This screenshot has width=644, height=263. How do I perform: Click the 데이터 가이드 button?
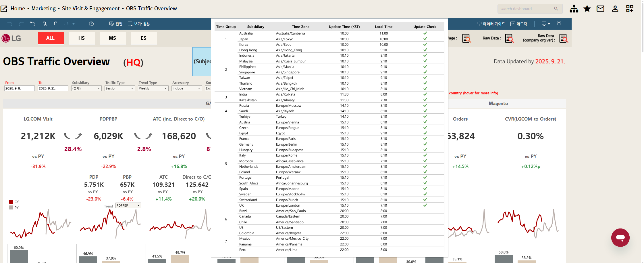491,24
